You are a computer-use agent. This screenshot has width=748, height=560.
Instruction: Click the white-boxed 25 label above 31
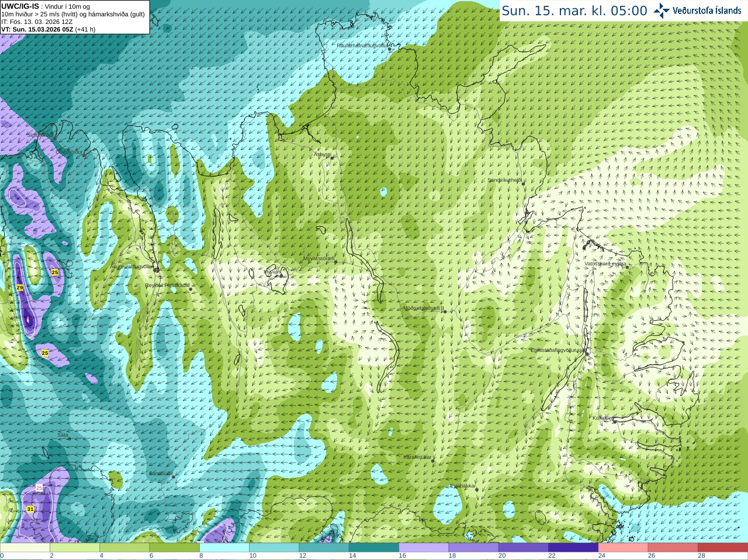coord(39,488)
